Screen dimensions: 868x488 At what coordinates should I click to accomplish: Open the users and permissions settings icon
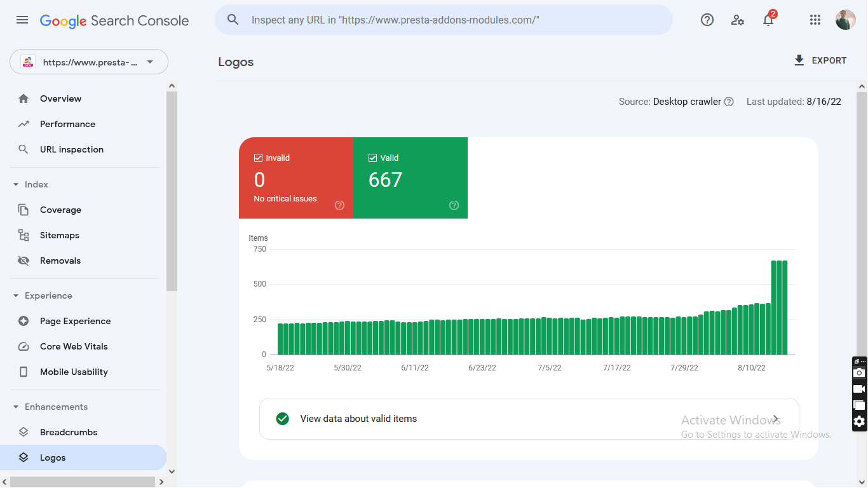click(738, 20)
